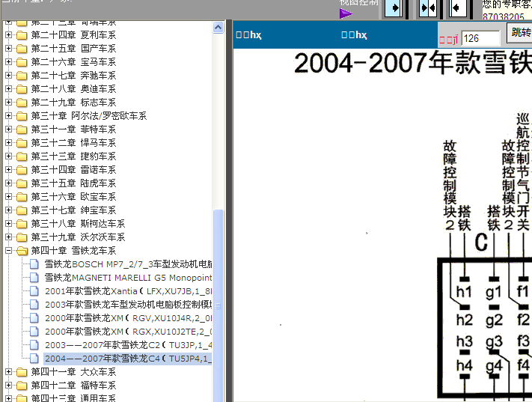Open 第二十七章 奔驰车系 chapter
The image size is (532, 402).
tap(73, 76)
